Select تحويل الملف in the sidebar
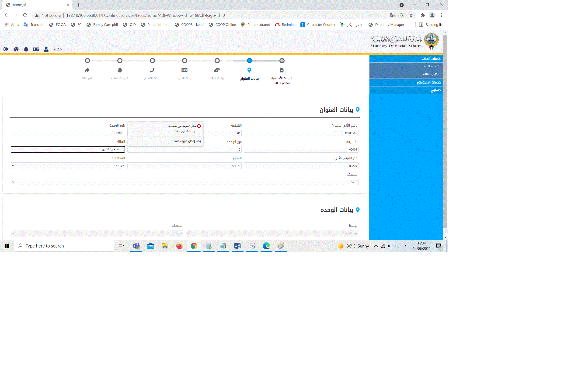578x392 pixels. (431, 74)
